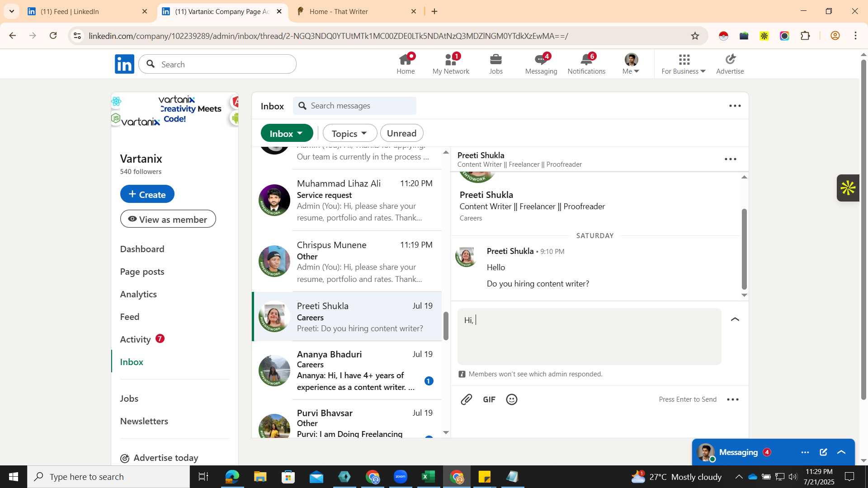Open Advertise icon in top nav

coord(730,64)
